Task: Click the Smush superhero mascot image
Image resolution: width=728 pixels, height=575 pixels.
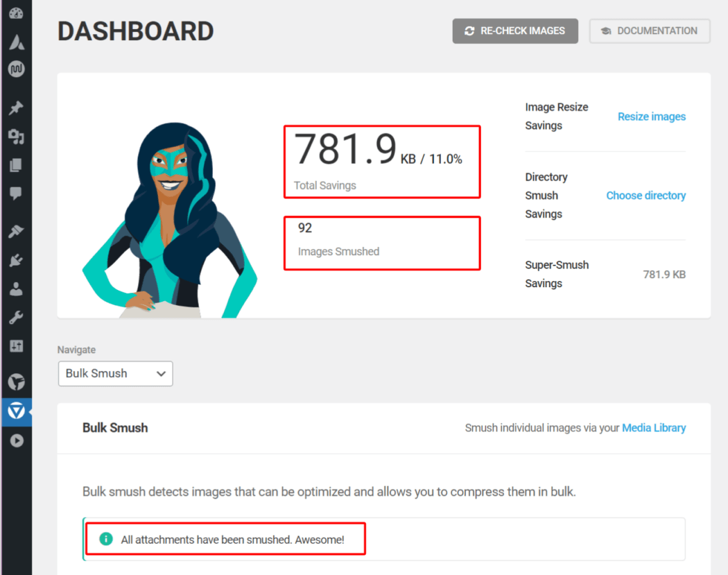Action: point(169,222)
